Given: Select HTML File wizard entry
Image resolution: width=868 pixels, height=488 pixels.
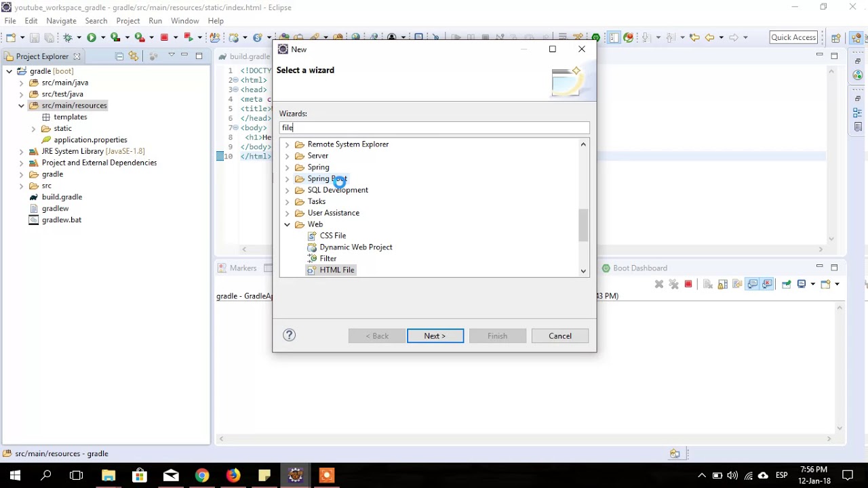Looking at the screenshot, I should 331,270.
